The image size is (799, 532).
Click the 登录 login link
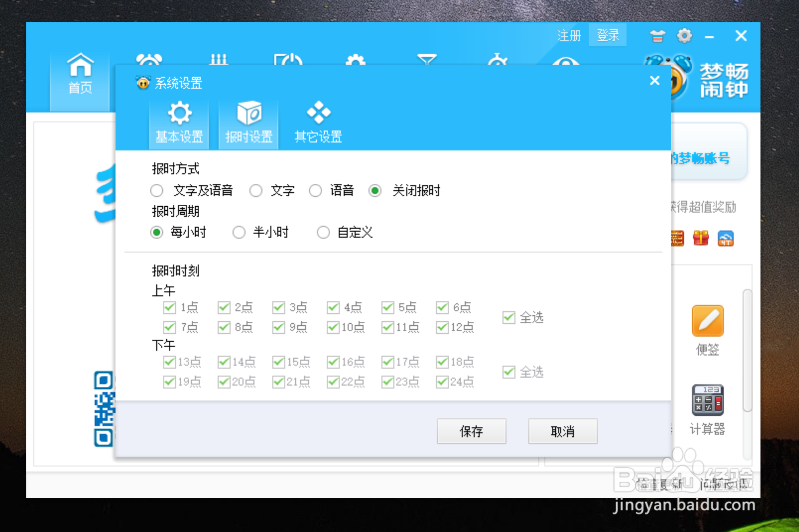[x=607, y=35]
